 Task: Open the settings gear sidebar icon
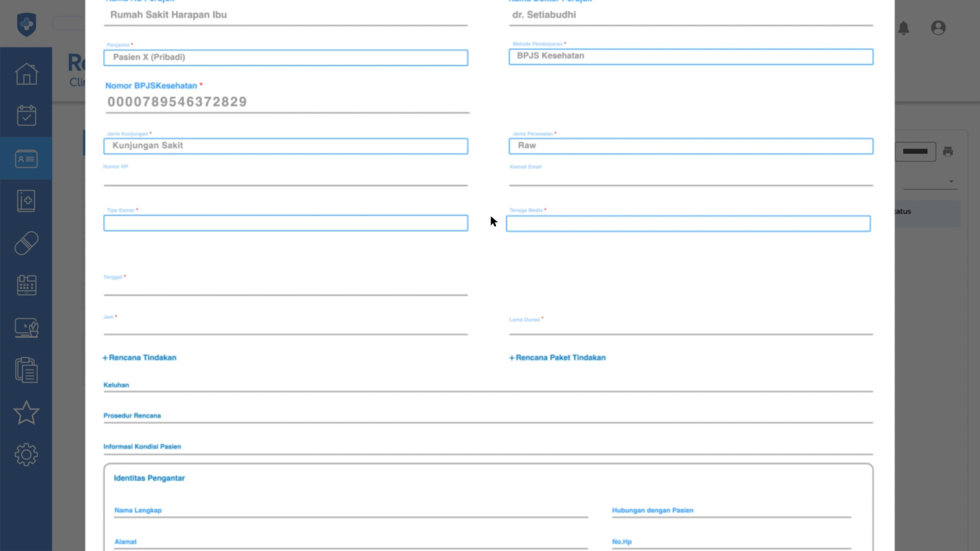click(26, 455)
